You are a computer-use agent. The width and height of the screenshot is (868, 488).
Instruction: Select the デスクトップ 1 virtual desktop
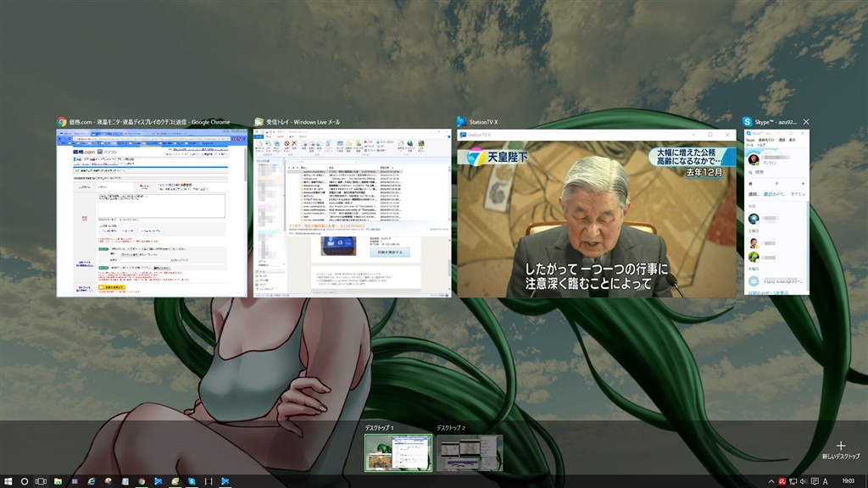(x=398, y=453)
